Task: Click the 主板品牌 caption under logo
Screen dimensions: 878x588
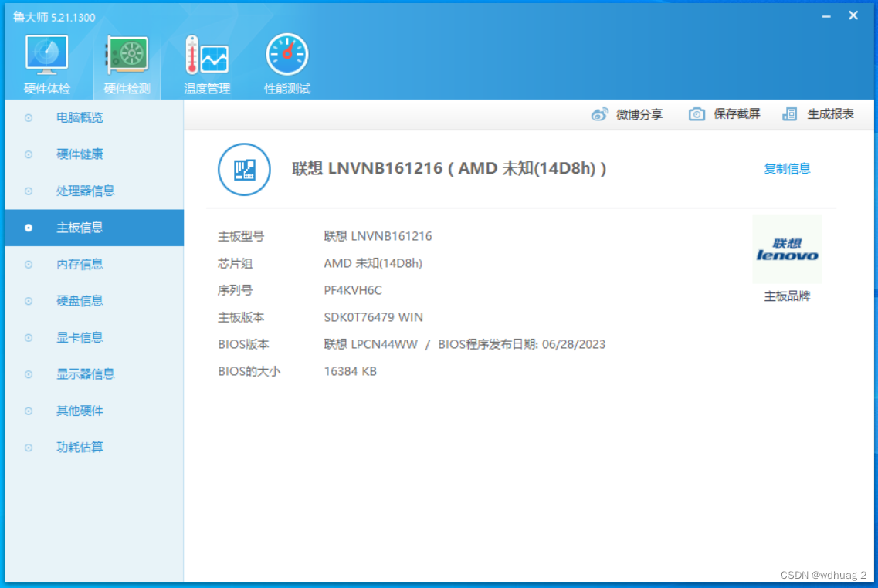Action: pos(787,296)
